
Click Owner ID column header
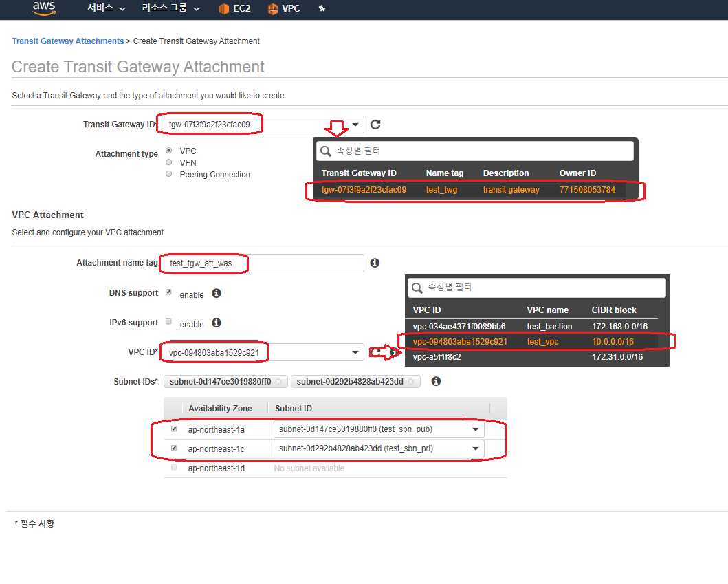pos(577,173)
